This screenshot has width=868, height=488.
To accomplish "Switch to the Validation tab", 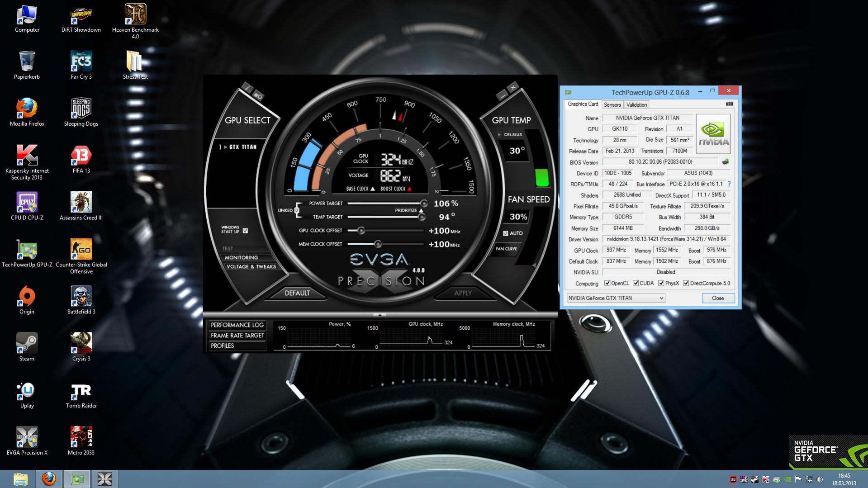I will pyautogui.click(x=636, y=104).
